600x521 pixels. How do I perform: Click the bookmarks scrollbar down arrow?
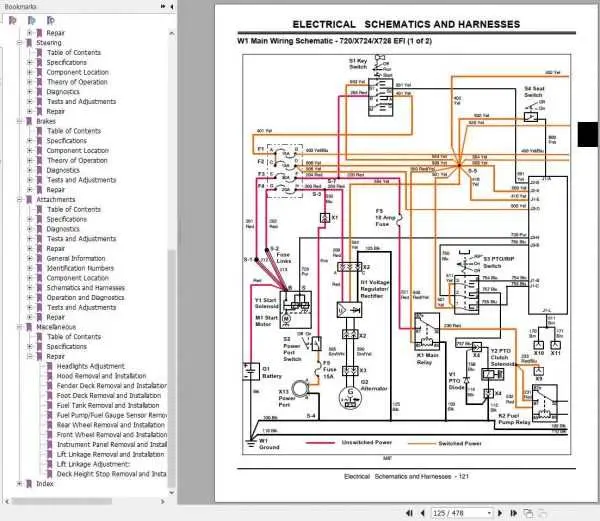(172, 493)
